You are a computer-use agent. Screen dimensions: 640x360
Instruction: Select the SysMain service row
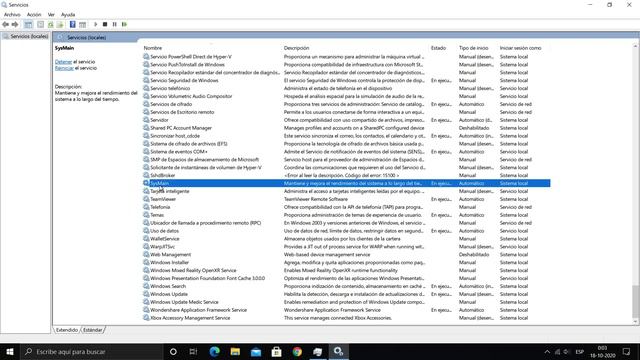(347, 183)
